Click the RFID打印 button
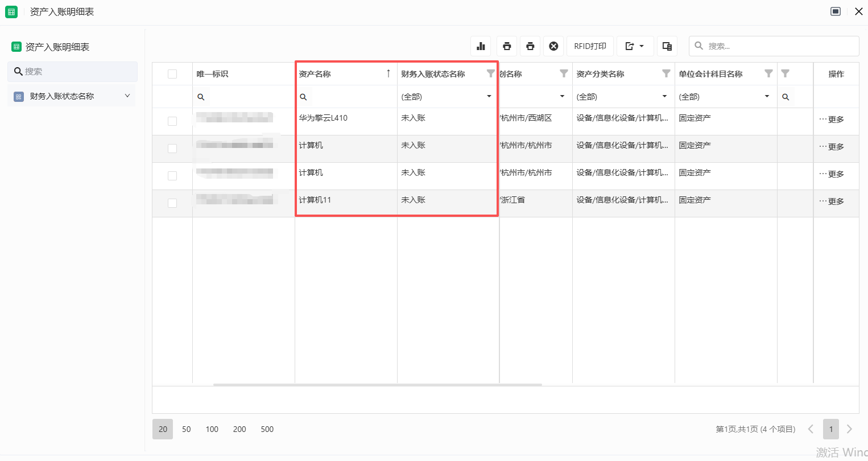This screenshot has height=461, width=868. 590,46
